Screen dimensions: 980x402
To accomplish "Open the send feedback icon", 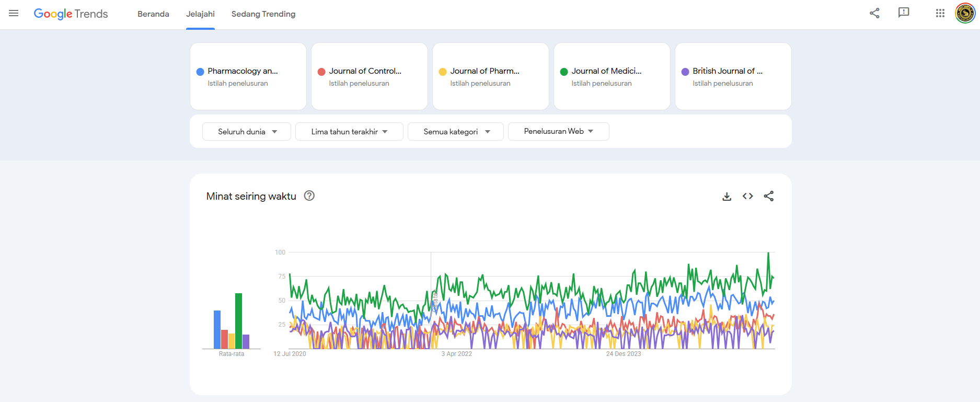I will coord(904,13).
